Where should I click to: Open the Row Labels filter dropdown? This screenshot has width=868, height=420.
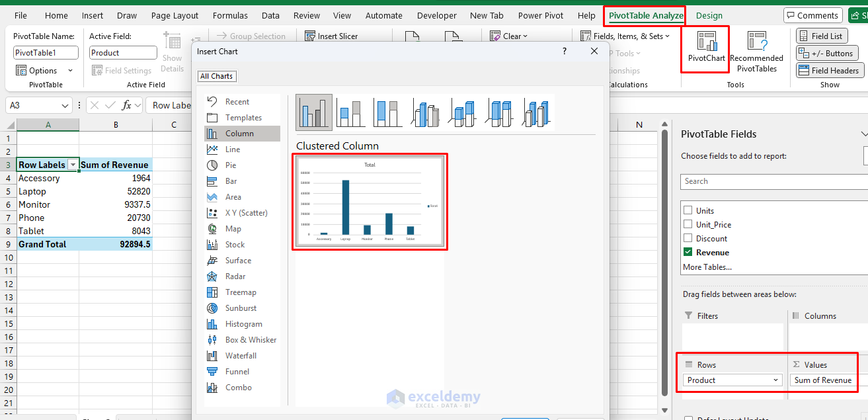[73, 164]
